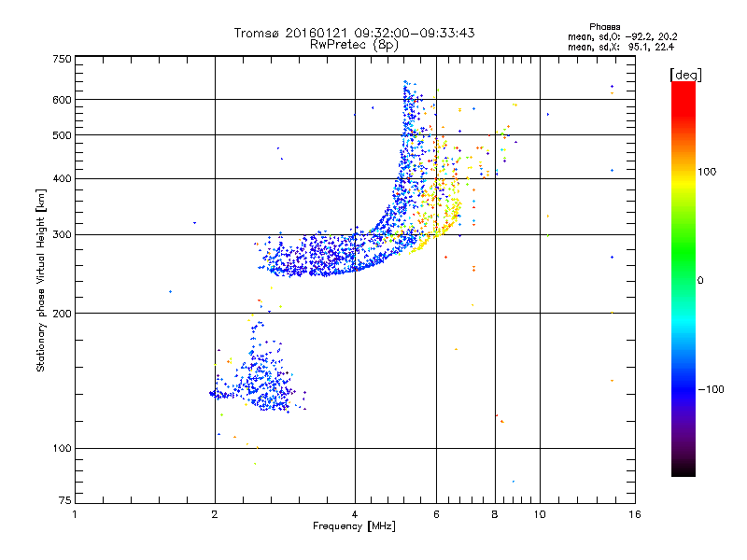Viewport: 747px width, 560px height.
Task: Click the 'Stationary phase Virtual Height [km]' y-axis label
Action: coord(40,280)
